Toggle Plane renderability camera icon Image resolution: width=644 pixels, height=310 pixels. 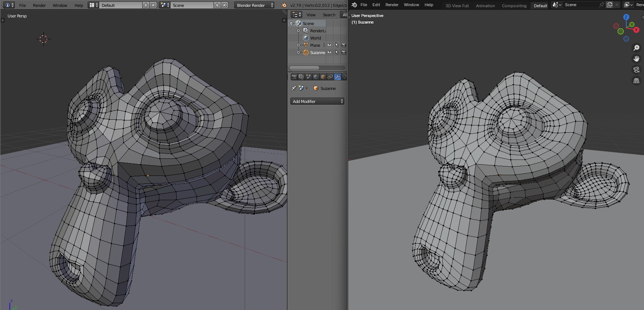click(344, 45)
